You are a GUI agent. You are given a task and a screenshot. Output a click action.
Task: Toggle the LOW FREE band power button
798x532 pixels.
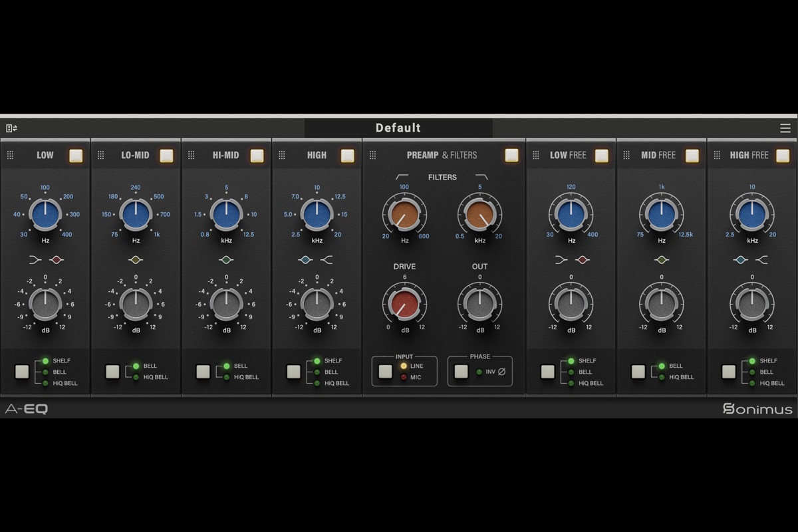pos(602,155)
